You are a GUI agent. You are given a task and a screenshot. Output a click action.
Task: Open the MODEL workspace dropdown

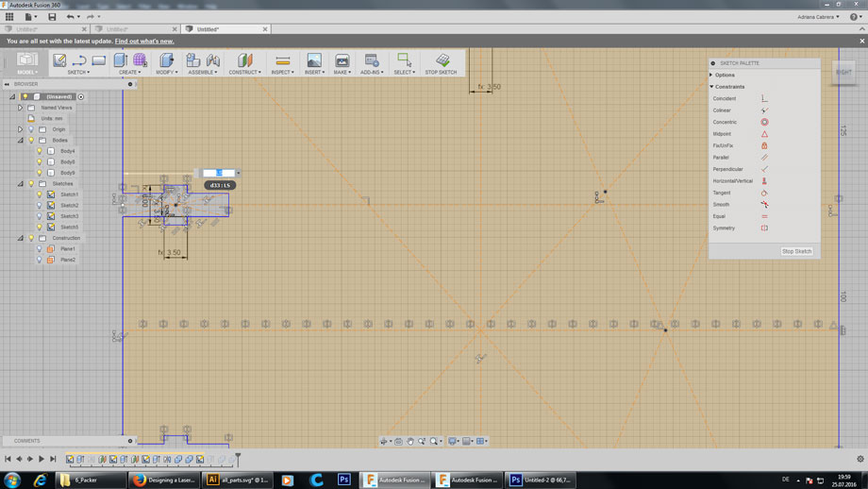click(27, 63)
